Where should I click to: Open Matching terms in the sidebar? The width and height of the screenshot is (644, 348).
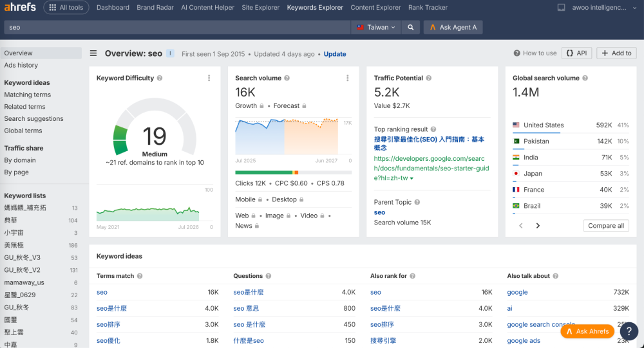point(28,95)
